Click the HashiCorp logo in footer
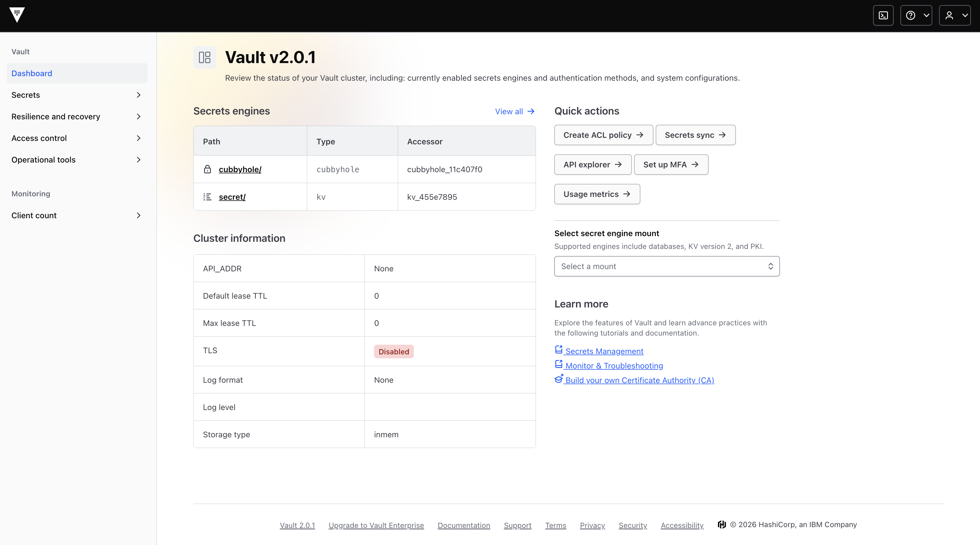Image resolution: width=980 pixels, height=545 pixels. [722, 525]
